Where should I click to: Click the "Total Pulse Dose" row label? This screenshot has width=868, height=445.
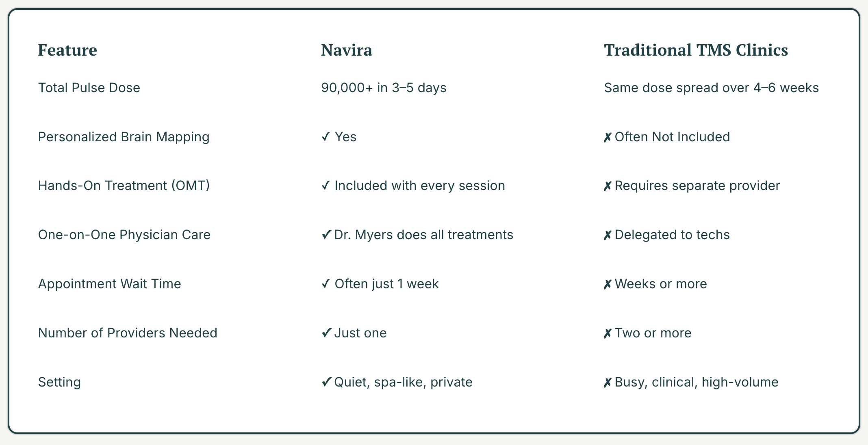89,88
